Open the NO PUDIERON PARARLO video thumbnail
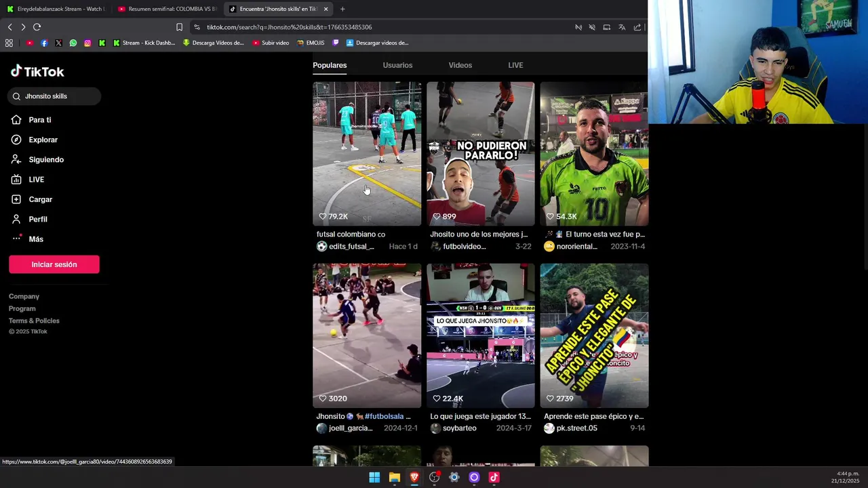 [x=481, y=154]
